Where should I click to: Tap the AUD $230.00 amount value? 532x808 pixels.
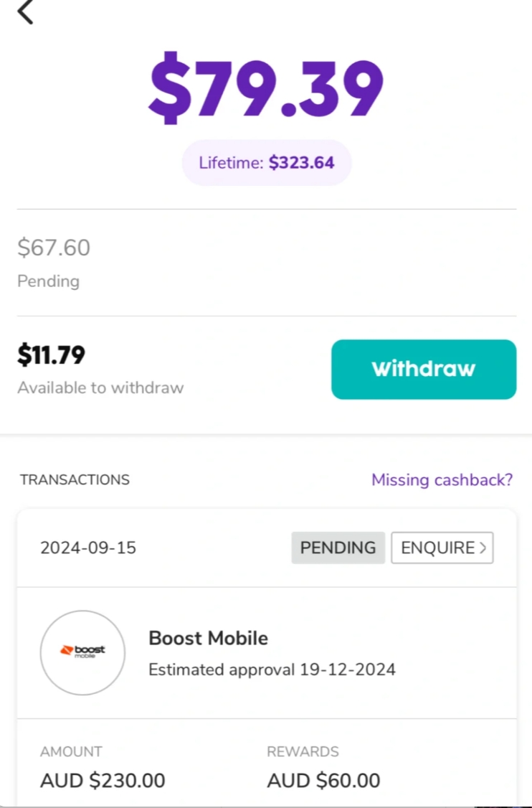point(103,781)
